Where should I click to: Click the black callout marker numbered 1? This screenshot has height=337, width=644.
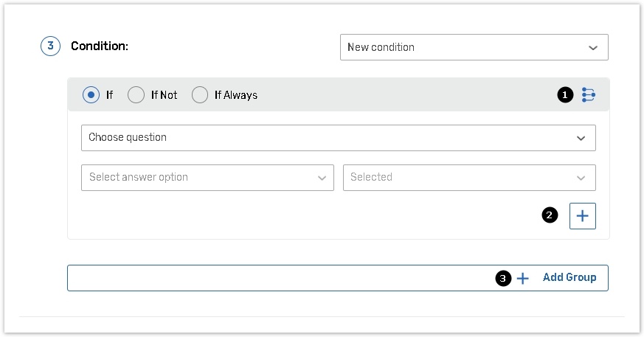pos(565,95)
